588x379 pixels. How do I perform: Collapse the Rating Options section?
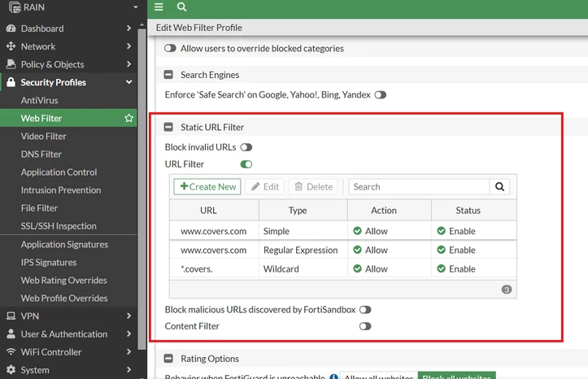point(168,359)
